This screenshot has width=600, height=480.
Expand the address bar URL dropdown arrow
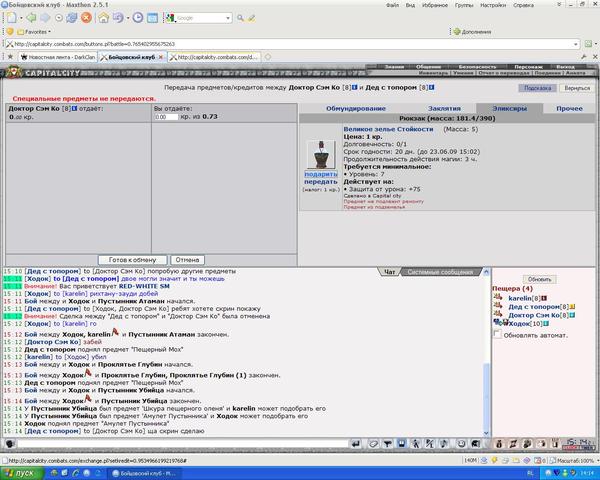(576, 44)
